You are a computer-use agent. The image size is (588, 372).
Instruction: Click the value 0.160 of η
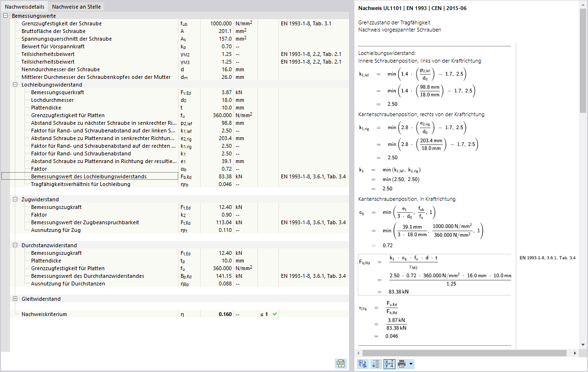(225, 314)
